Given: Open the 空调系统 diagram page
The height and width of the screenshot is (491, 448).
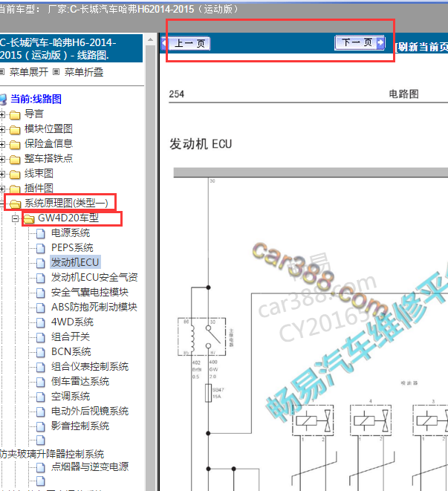Looking at the screenshot, I should pyautogui.click(x=71, y=397).
